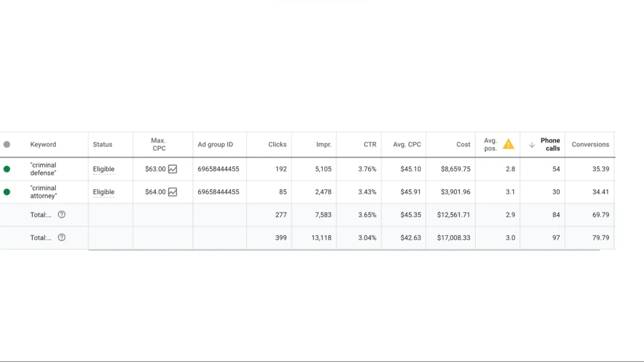Click the Keyword column header
Image resolution: width=644 pixels, height=362 pixels.
coord(43,144)
